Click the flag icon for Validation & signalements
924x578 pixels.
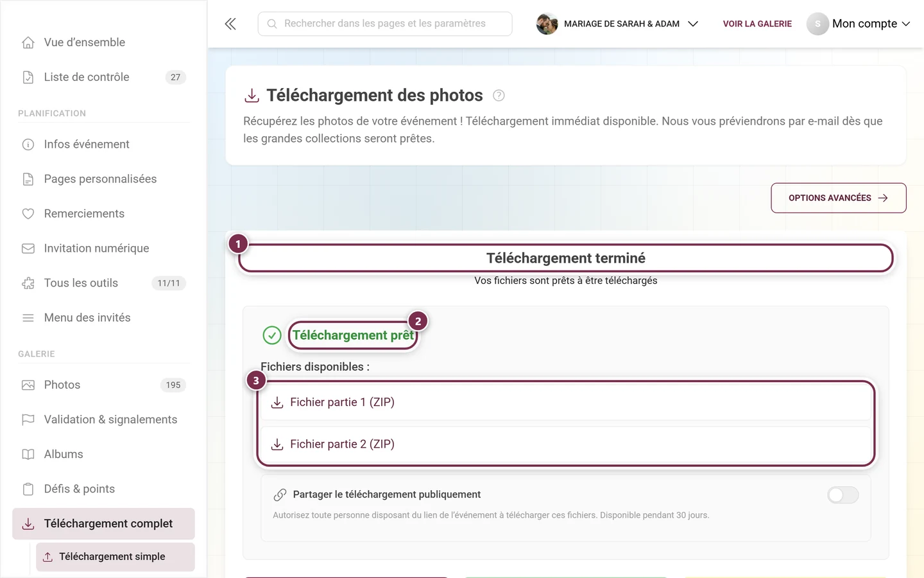point(28,420)
